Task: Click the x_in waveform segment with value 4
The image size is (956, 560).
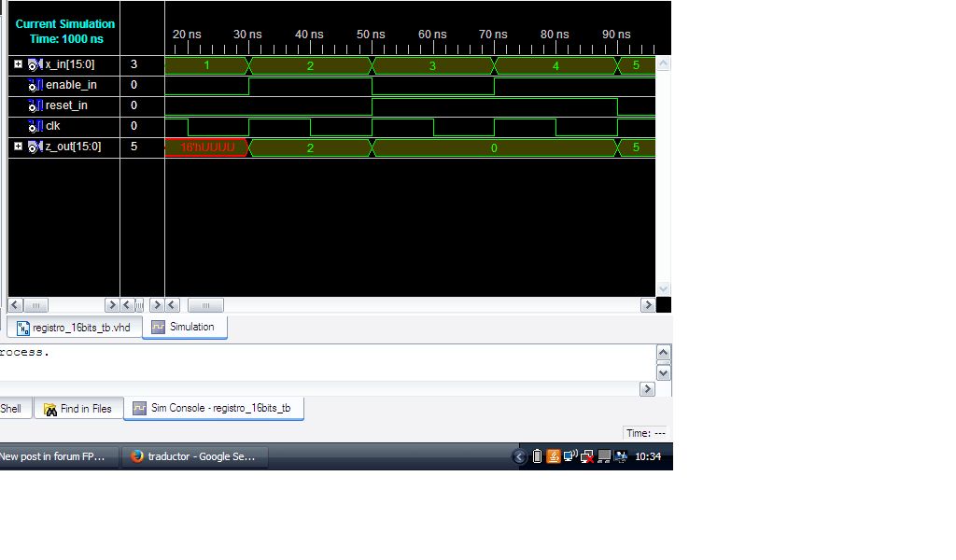Action: click(x=555, y=65)
